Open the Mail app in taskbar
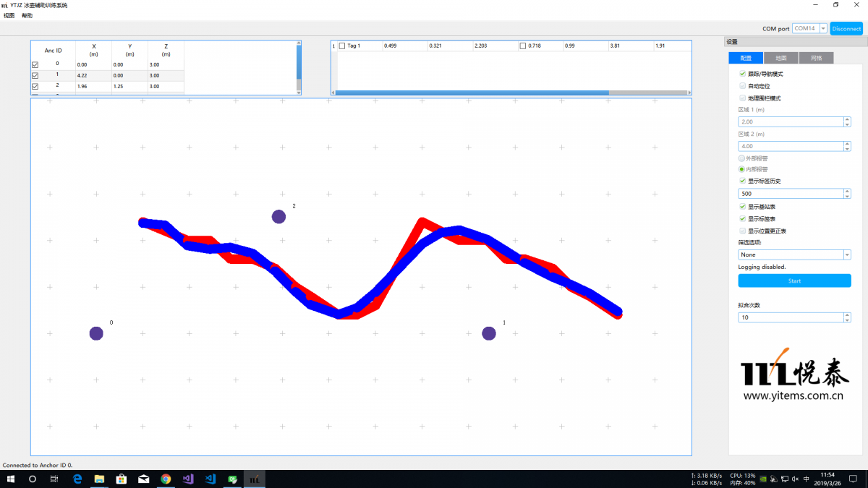This screenshot has width=868, height=488. pyautogui.click(x=144, y=479)
